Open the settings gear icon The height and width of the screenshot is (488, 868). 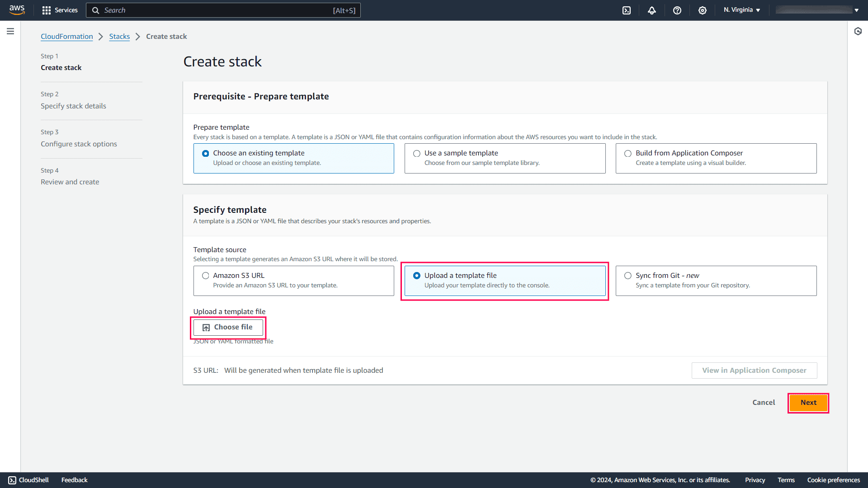tap(702, 10)
